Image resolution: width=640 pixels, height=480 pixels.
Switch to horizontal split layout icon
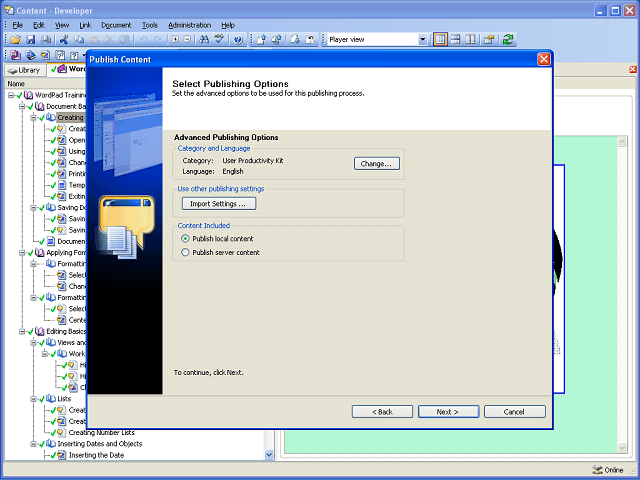point(456,40)
